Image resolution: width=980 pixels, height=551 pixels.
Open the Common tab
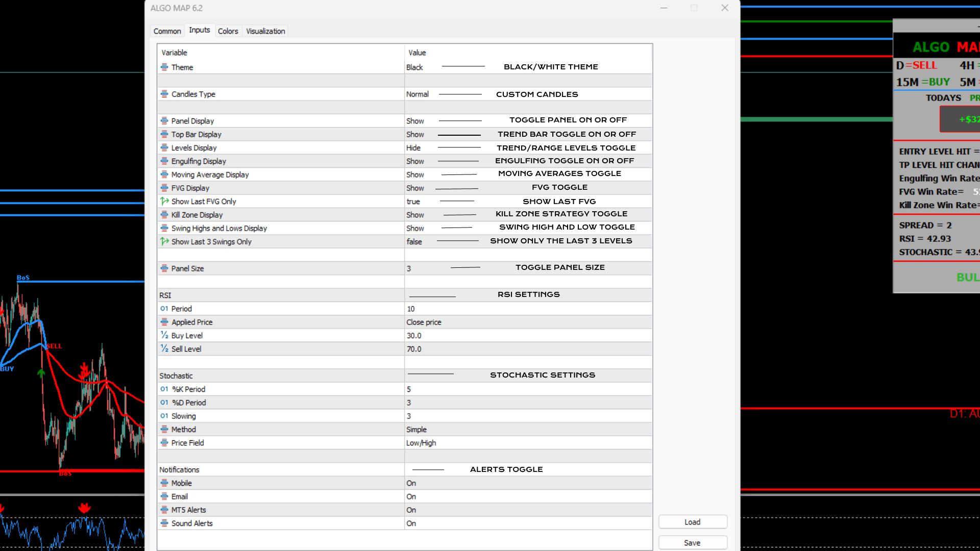point(167,31)
